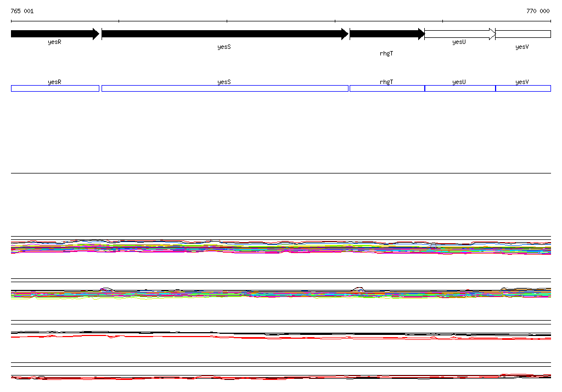Click the yesS label above blue rectangle
This screenshot has height=392, width=562.
pos(224,82)
